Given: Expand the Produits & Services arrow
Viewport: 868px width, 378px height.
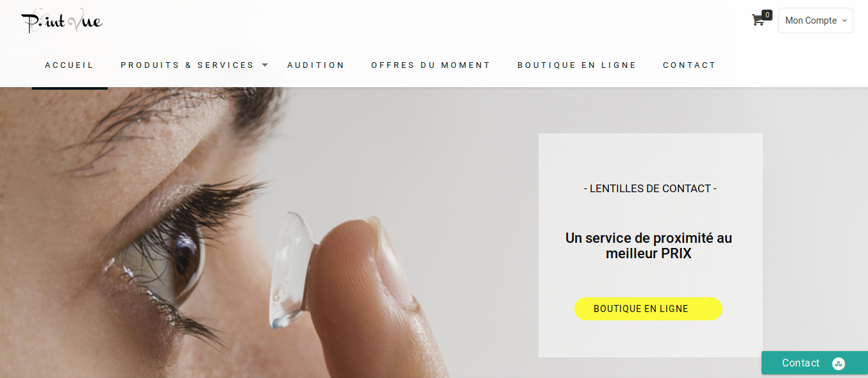Looking at the screenshot, I should [265, 65].
